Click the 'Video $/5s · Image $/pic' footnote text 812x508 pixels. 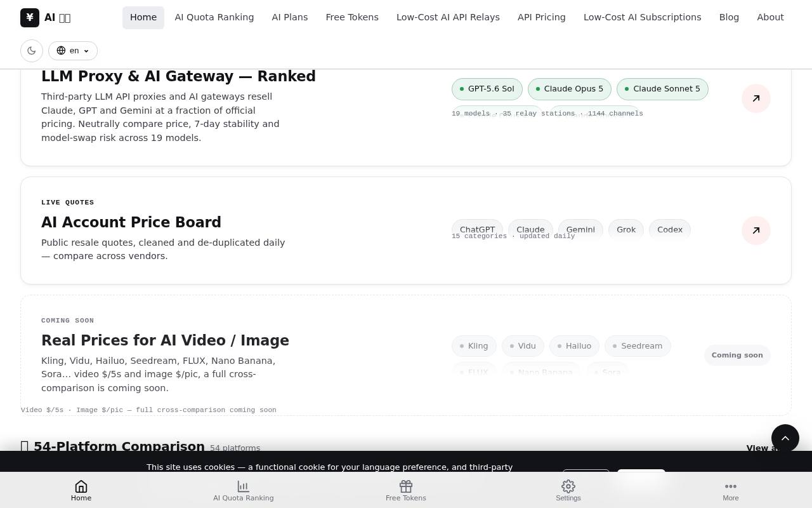point(148,410)
